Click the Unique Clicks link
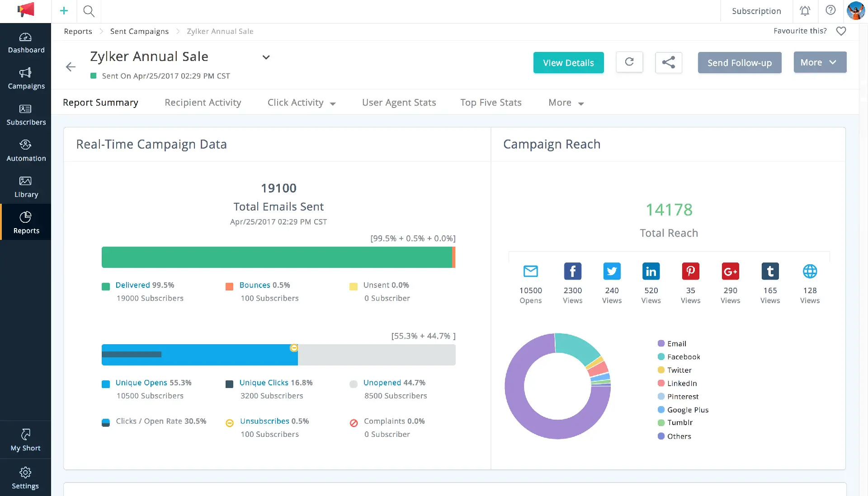Viewport: 868px width, 496px height. click(x=264, y=383)
